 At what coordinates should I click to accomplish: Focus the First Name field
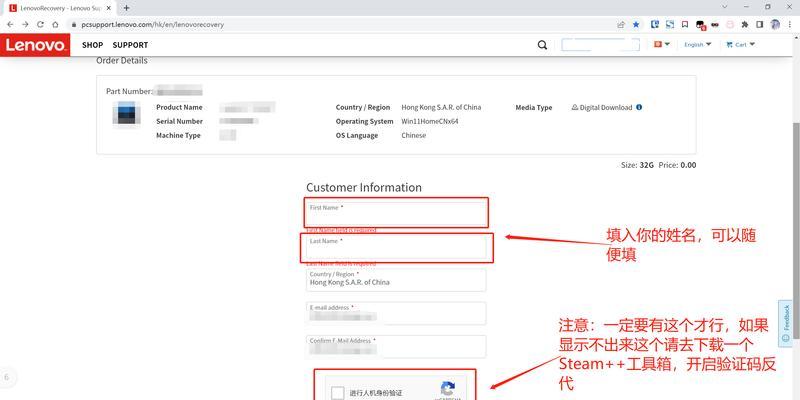pyautogui.click(x=396, y=213)
